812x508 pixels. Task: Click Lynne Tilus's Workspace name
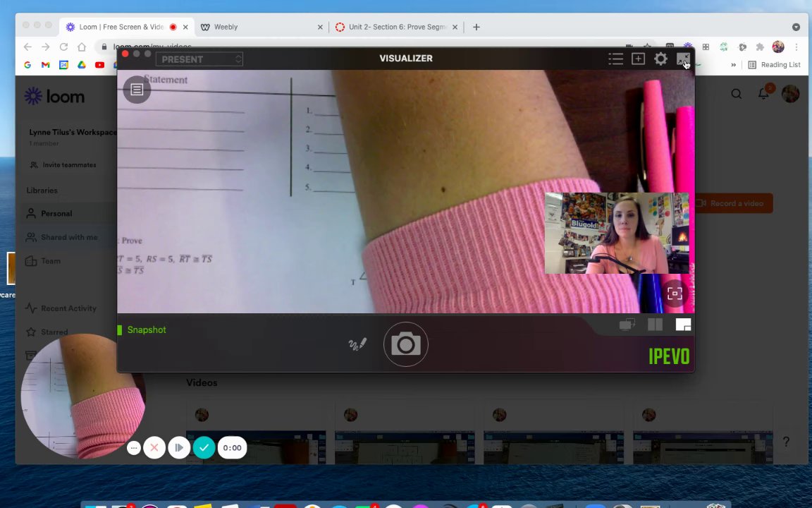(x=73, y=132)
